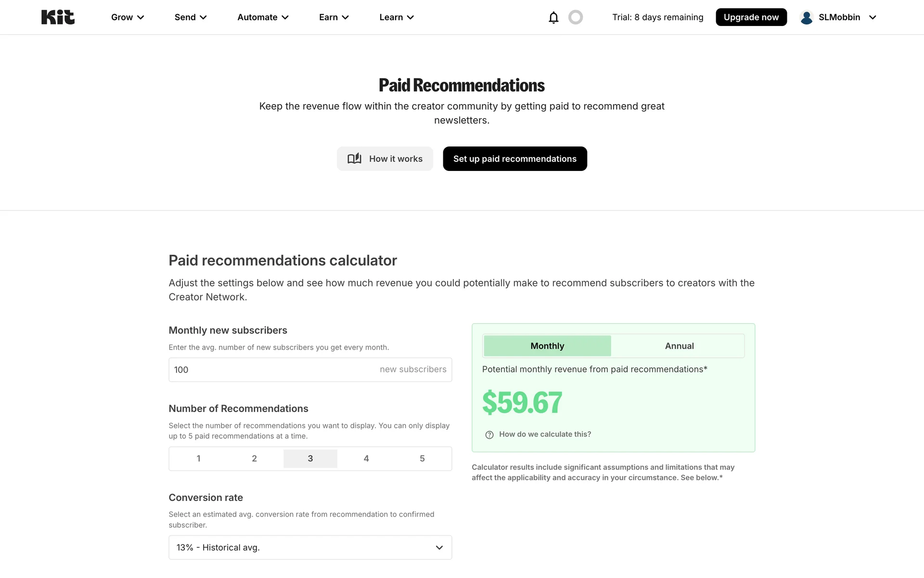Open the Learn menu
This screenshot has width=924, height=578.
397,17
